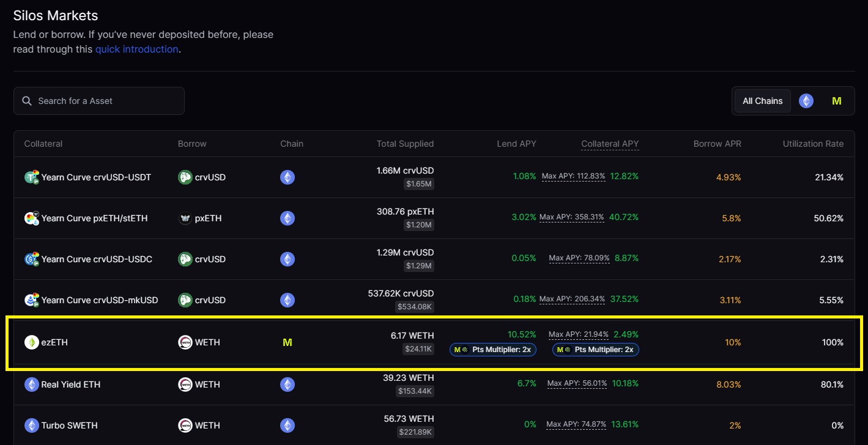The image size is (868, 445).
Task: Click the Lend APY column header
Action: [516, 144]
